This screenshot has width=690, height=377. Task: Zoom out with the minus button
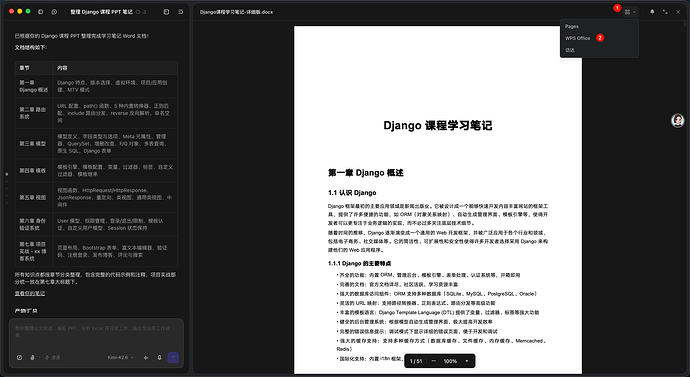(x=433, y=361)
